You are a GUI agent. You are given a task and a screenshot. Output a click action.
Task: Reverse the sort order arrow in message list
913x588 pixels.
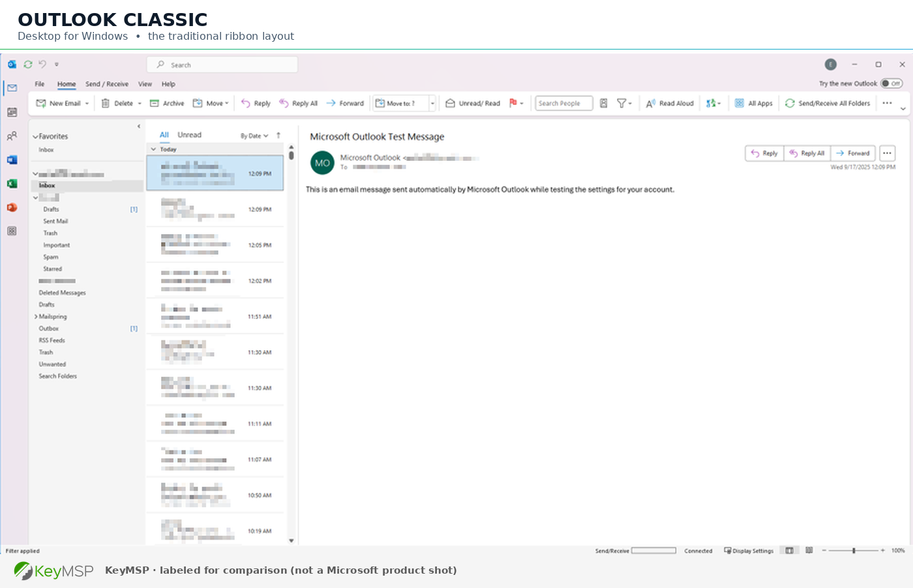[278, 136]
